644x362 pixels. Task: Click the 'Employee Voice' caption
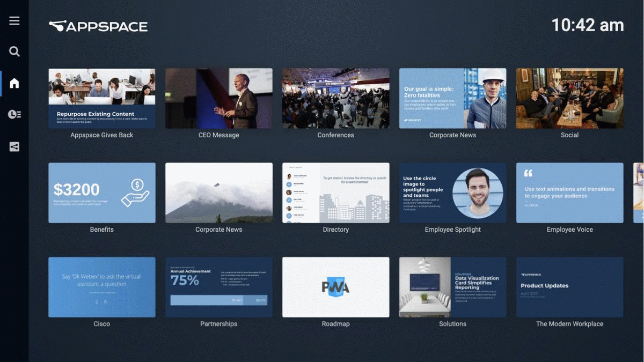pyautogui.click(x=570, y=230)
